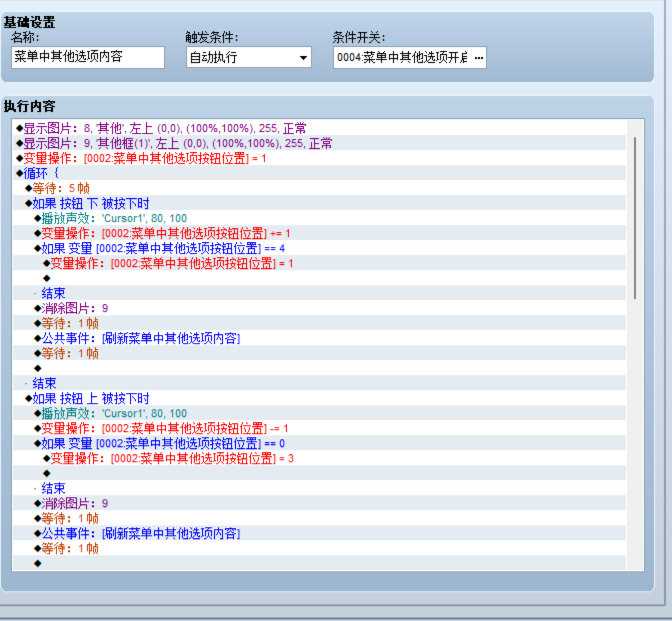Click the dropdown arrow next to 自动执行

pyautogui.click(x=303, y=58)
